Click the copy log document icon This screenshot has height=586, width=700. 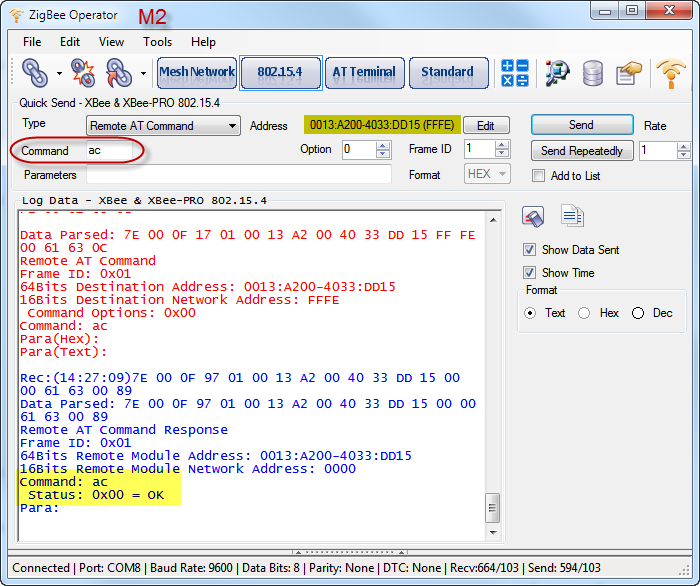(x=572, y=216)
